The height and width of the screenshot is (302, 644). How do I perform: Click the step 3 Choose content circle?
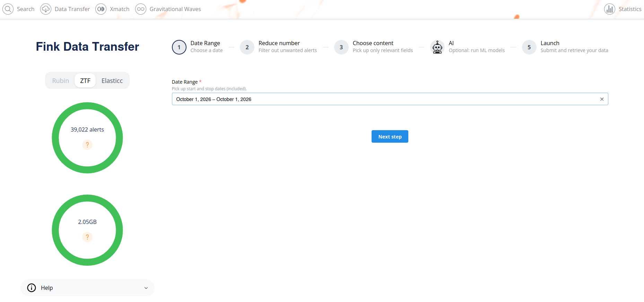(x=341, y=47)
